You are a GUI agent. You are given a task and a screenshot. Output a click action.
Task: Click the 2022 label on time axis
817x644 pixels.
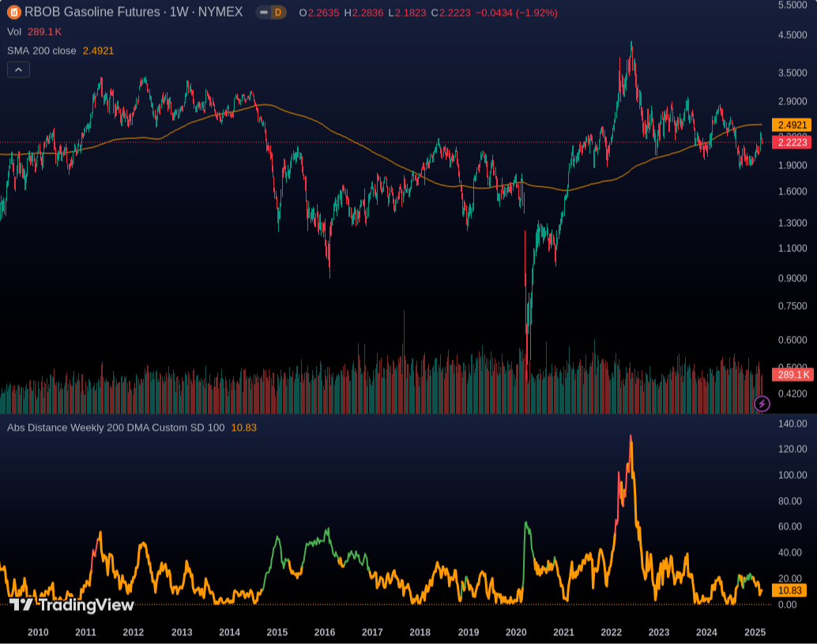click(x=612, y=632)
